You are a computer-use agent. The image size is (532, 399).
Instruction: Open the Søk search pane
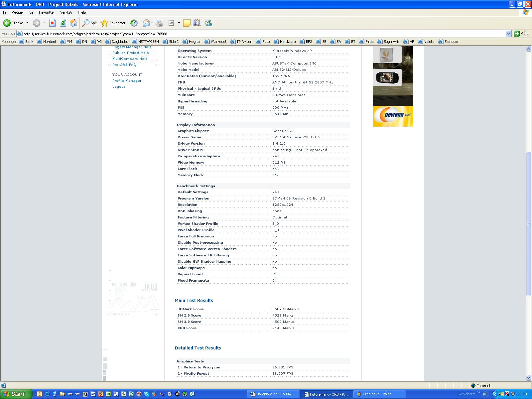coord(90,23)
